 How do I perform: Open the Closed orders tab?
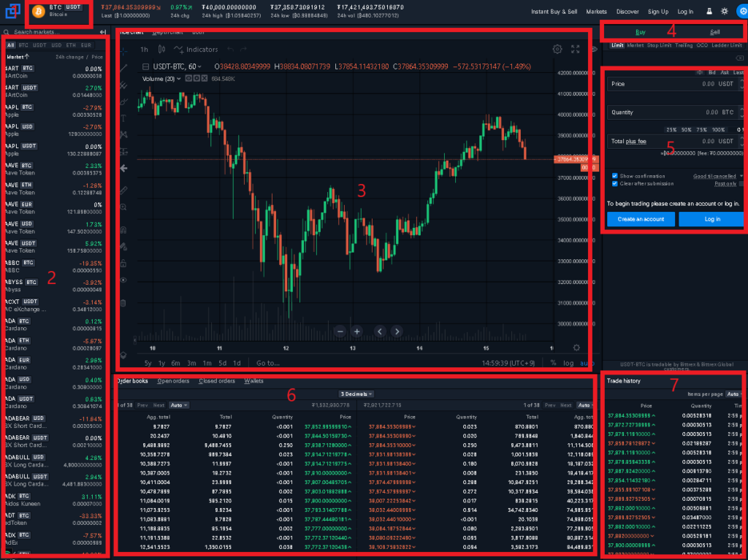(217, 380)
